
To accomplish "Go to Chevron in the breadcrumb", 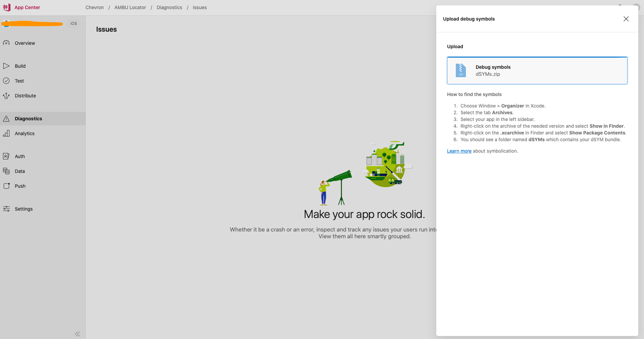I will [x=95, y=7].
